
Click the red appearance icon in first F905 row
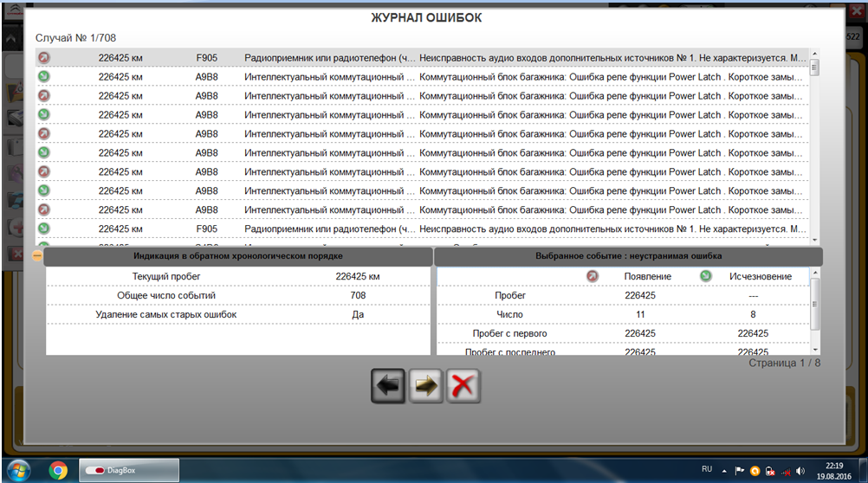tap(42, 58)
